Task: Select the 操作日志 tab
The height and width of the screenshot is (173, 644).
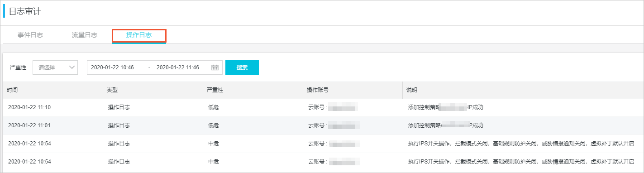Action: (x=139, y=35)
